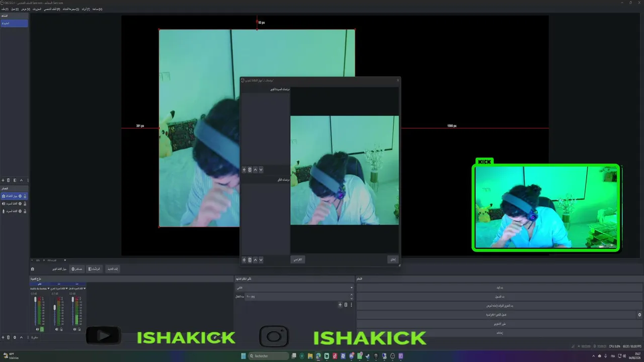The width and height of the screenshot is (644, 362).
Task: Hide the microphone audio source via eye icon
Action: pos(20,211)
